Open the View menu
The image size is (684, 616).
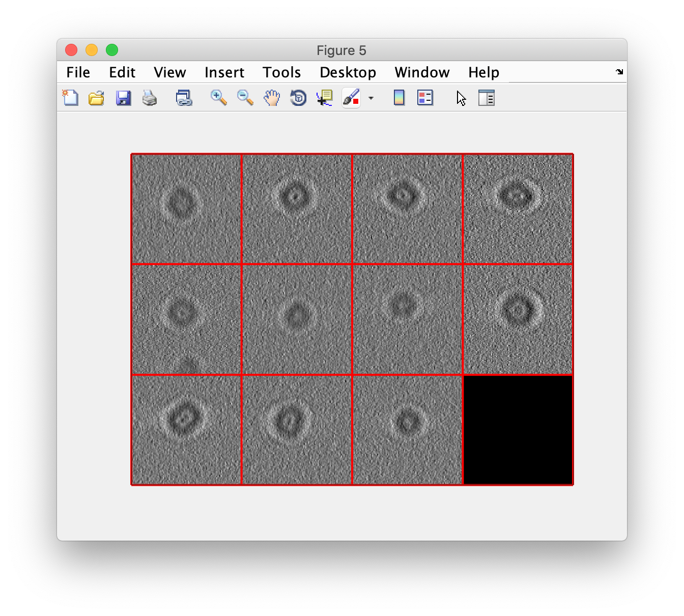(x=170, y=72)
